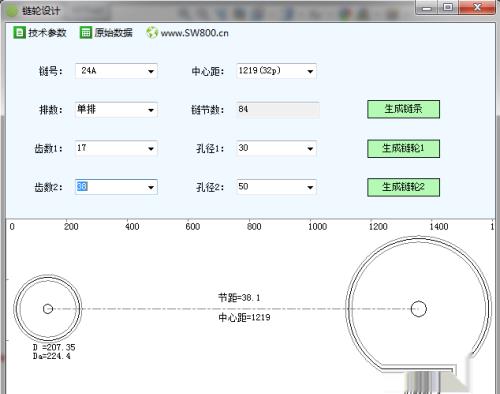The image size is (500, 394).
Task: Open the 技术参数 menu item
Action: point(47,33)
